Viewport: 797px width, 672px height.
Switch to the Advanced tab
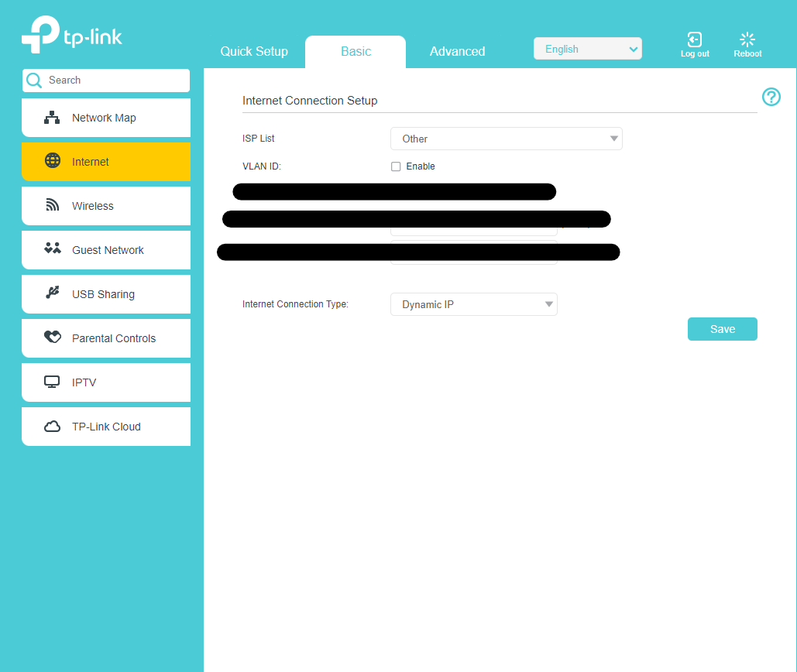[x=458, y=51]
